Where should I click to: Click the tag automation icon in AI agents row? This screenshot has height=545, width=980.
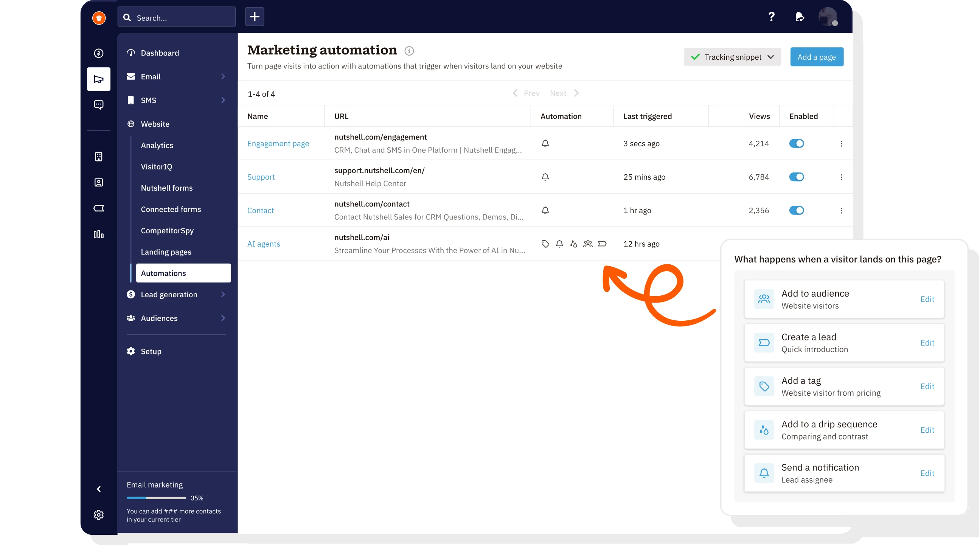click(x=545, y=244)
